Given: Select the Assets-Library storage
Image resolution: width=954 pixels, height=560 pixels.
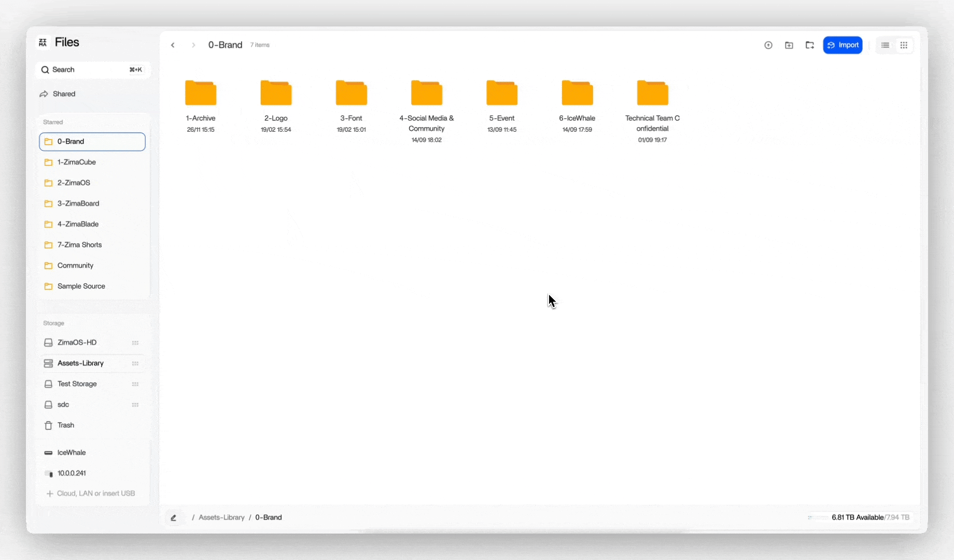Looking at the screenshot, I should [x=92, y=363].
